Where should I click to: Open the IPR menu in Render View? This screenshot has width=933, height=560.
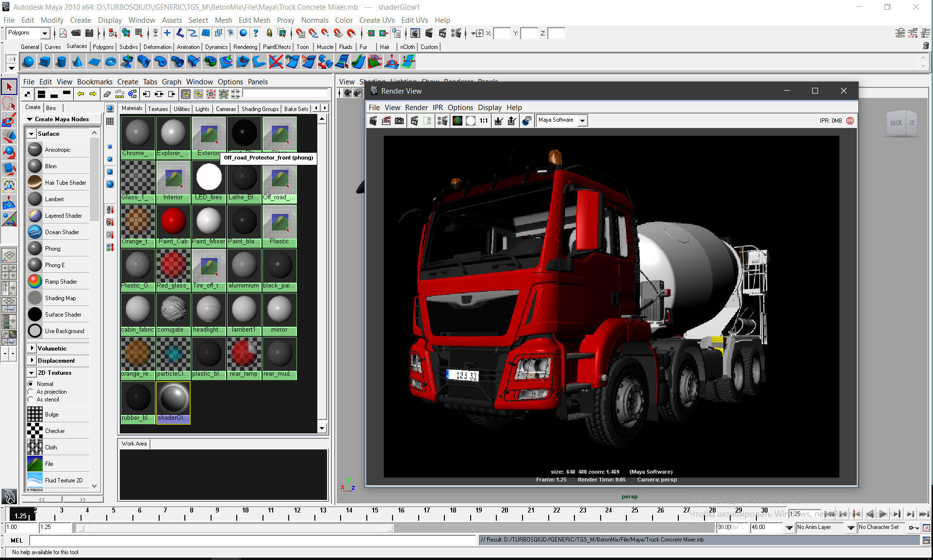point(438,108)
